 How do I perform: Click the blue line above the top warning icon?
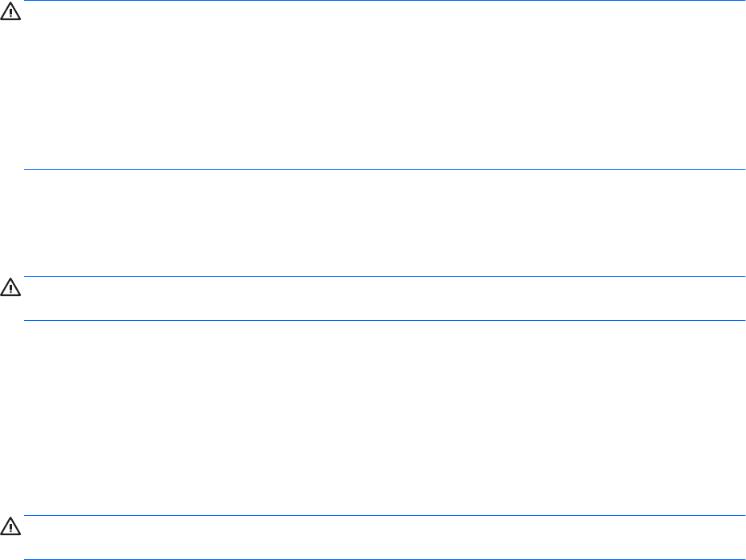[x=384, y=1]
